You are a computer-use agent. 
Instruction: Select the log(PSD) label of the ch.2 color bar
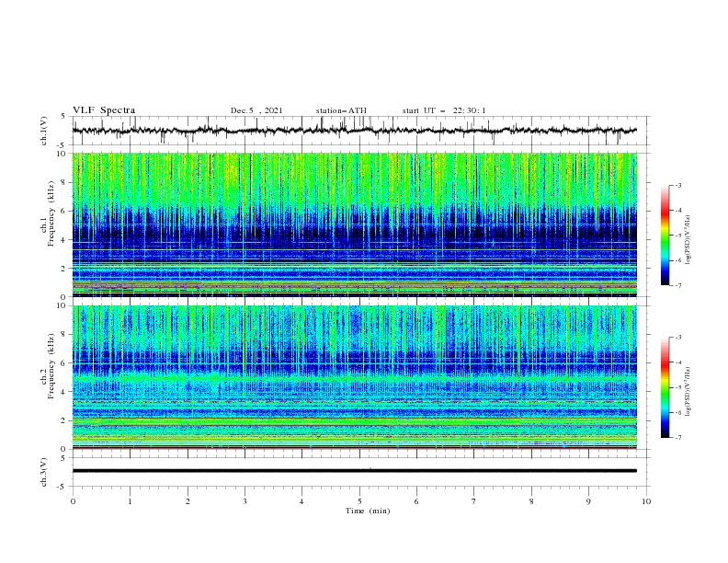pyautogui.click(x=688, y=391)
